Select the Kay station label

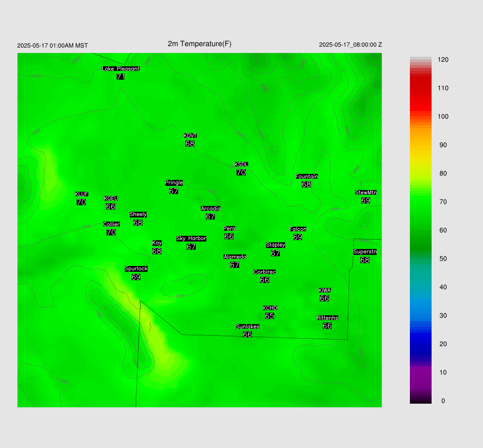pyautogui.click(x=157, y=243)
